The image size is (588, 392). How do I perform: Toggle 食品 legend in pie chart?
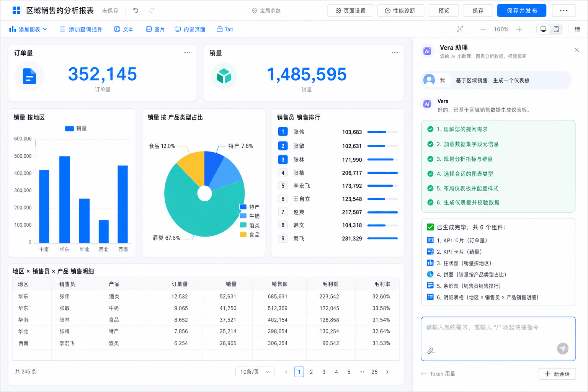(x=250, y=235)
